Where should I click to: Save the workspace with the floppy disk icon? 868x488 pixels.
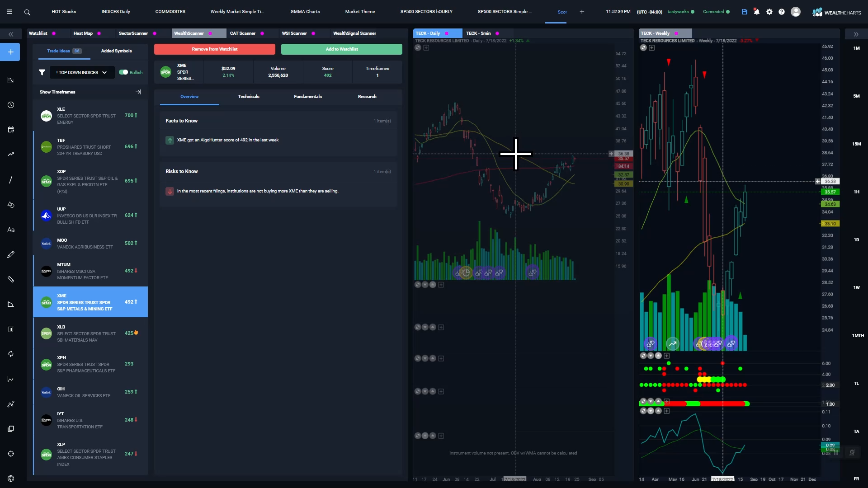point(745,12)
